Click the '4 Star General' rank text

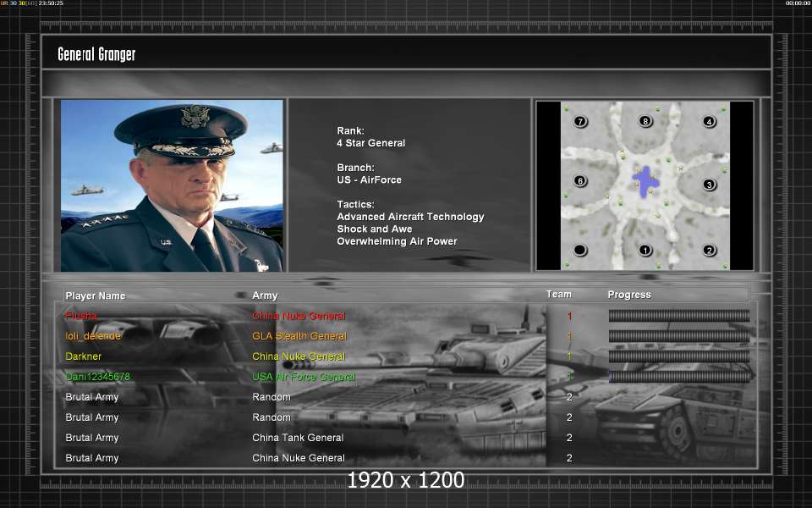[370, 143]
